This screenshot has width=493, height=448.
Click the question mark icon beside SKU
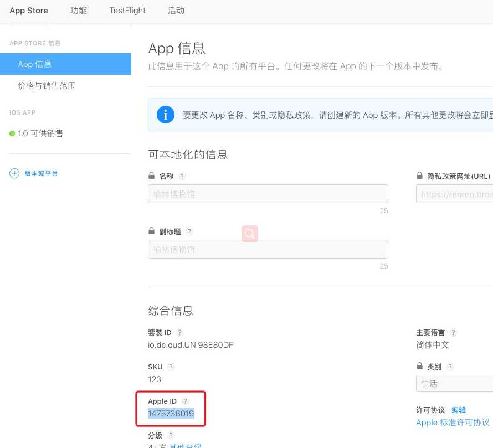[x=170, y=367]
